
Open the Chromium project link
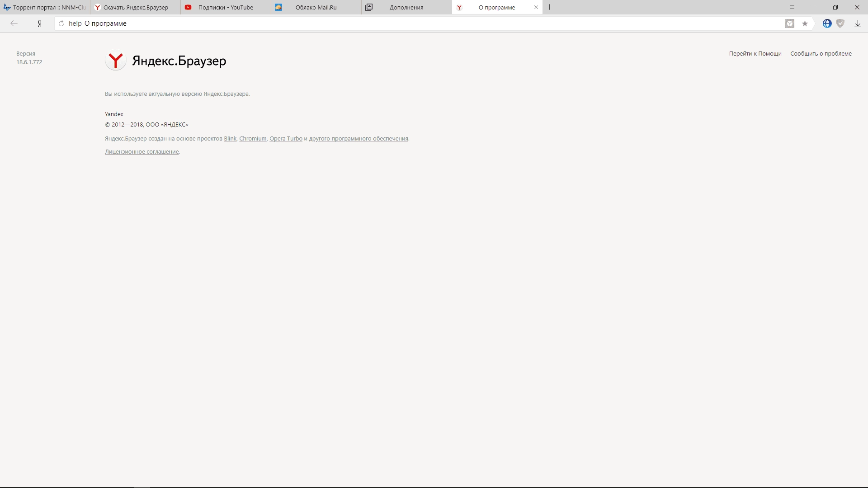click(x=253, y=139)
